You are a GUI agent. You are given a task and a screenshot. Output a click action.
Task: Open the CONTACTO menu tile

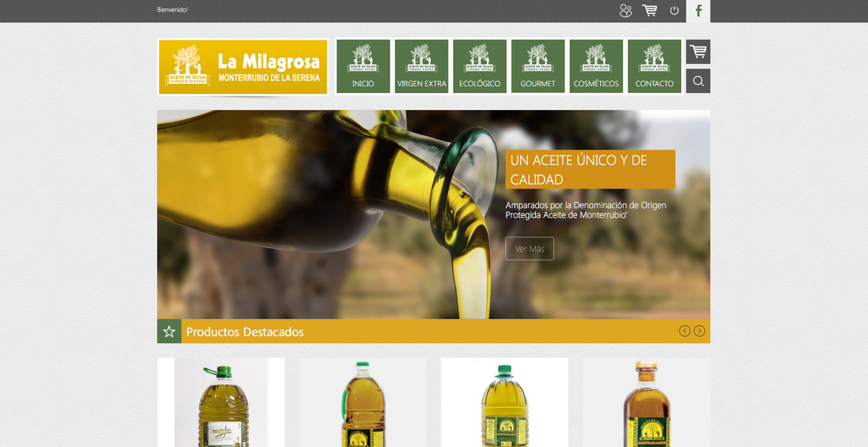pos(654,67)
